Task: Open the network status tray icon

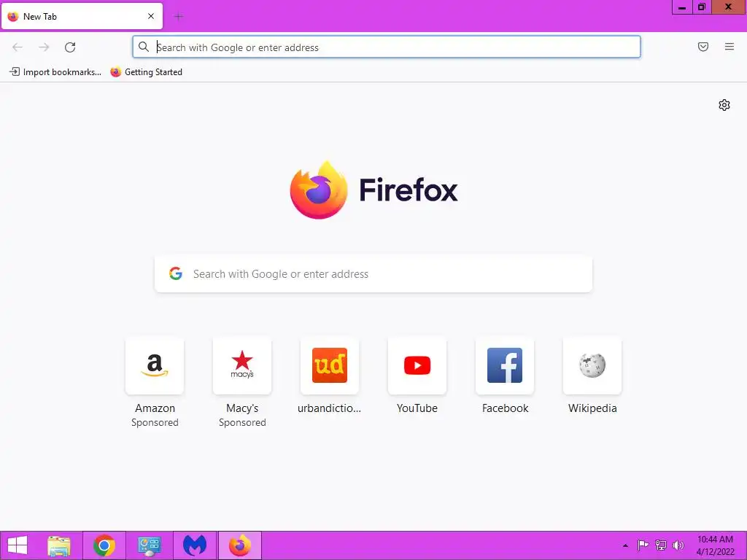Action: (661, 545)
